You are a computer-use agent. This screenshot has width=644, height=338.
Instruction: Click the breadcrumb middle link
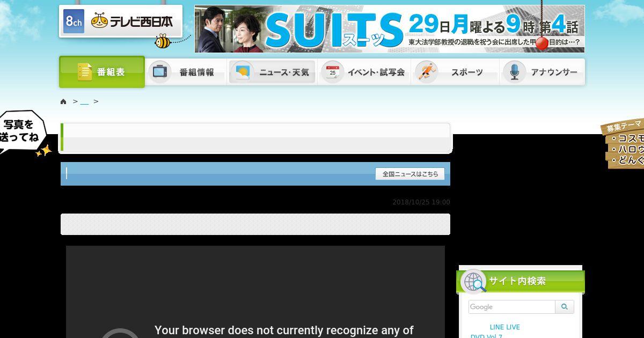click(84, 101)
